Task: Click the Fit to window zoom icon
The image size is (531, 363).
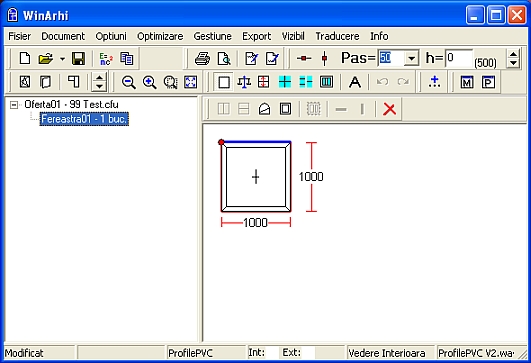Action: click(191, 82)
